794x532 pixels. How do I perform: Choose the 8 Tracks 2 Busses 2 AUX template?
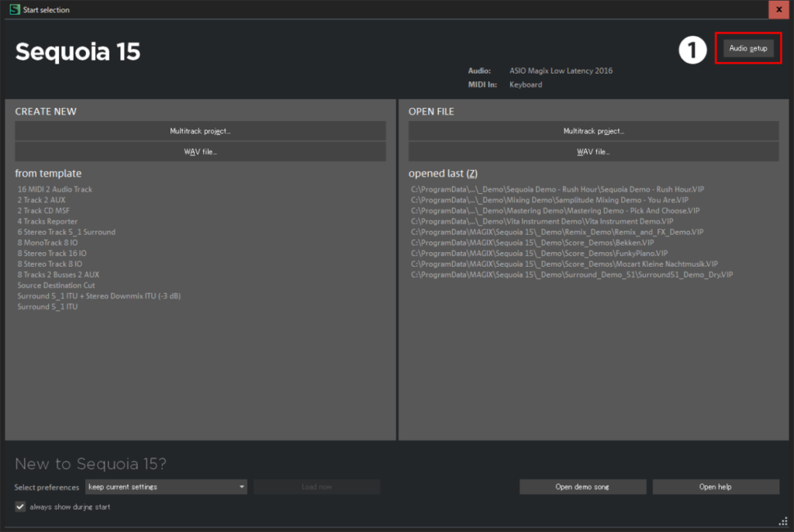(x=58, y=275)
